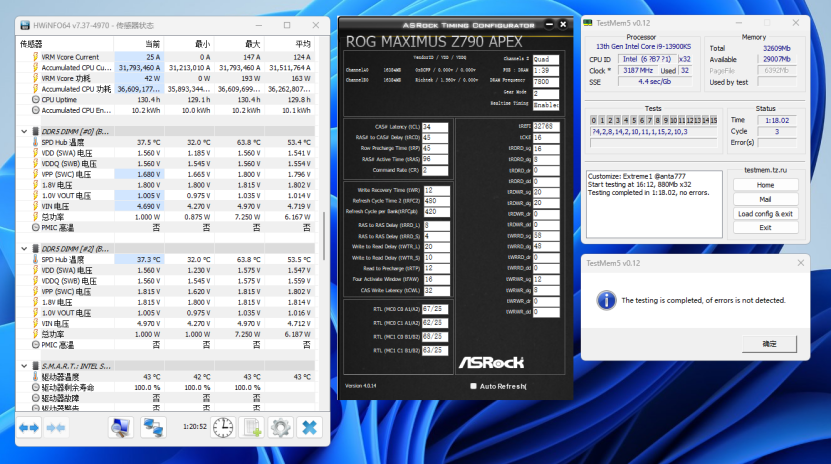
Task: Click the ASRock logo in Timing Configurator
Action: (491, 362)
